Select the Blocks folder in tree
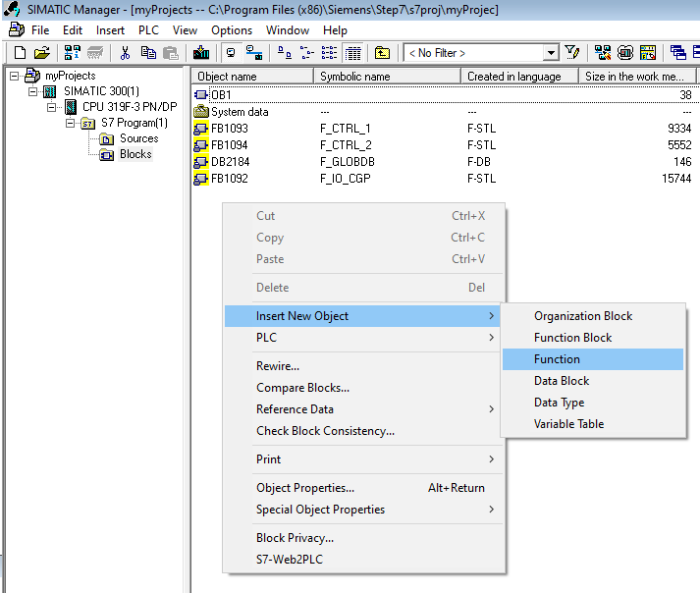The height and width of the screenshot is (593, 700). pyautogui.click(x=135, y=154)
